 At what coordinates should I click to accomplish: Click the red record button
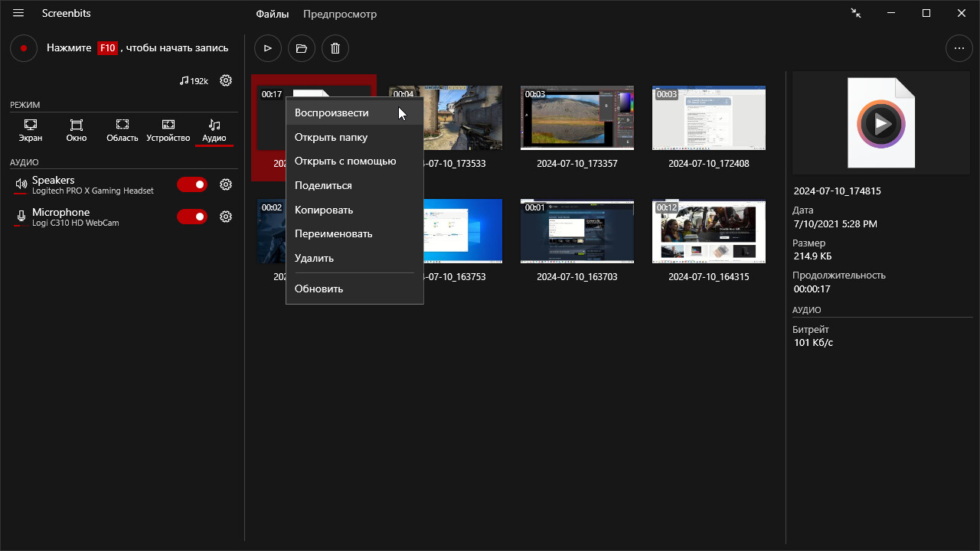(24, 48)
